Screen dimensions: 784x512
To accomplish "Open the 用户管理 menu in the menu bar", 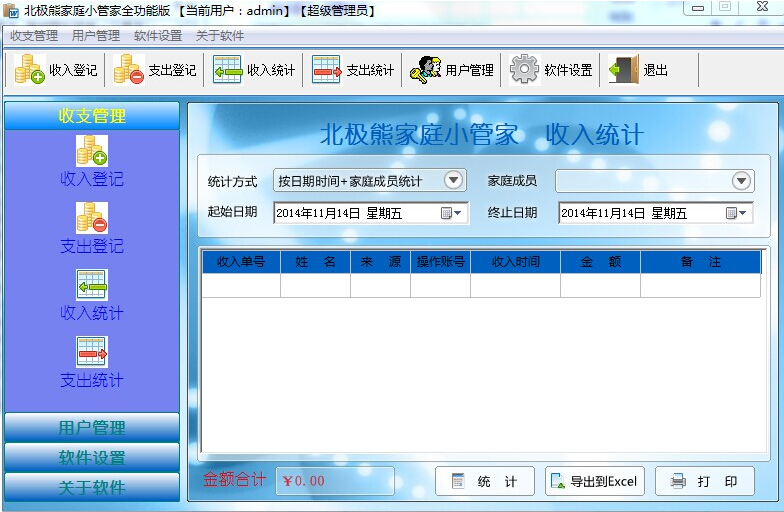I will click(x=96, y=36).
